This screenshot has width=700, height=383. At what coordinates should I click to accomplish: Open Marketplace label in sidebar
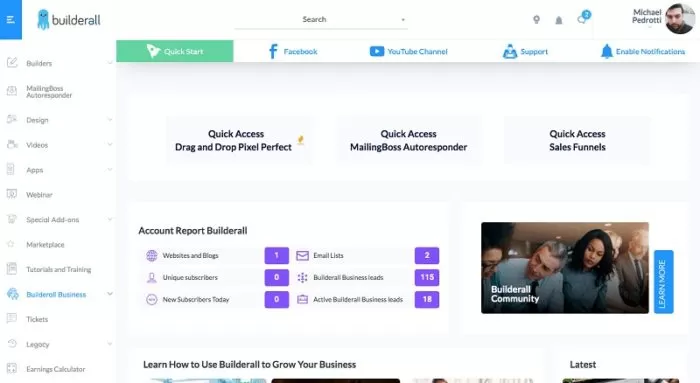coord(45,245)
